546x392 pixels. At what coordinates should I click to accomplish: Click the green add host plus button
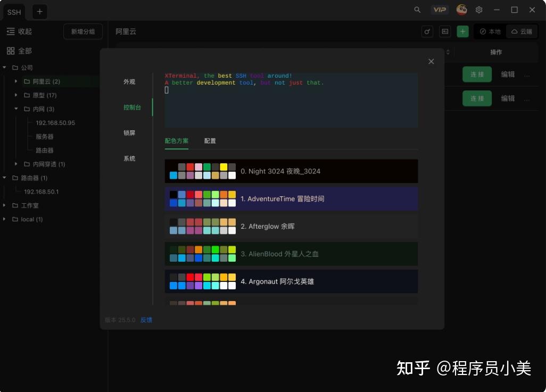(462, 32)
